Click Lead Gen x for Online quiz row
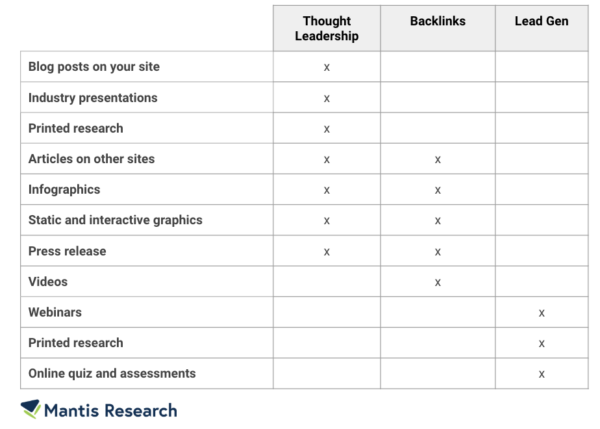The image size is (600, 429). [x=541, y=375]
